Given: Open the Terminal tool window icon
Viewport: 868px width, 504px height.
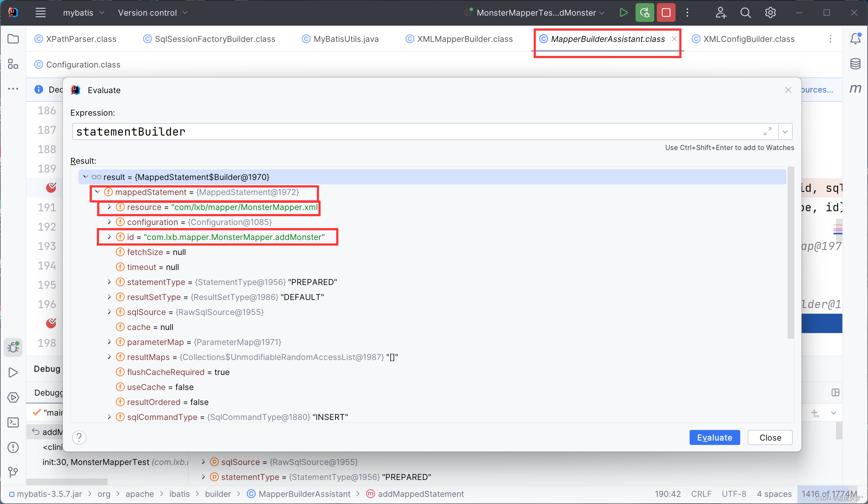Looking at the screenshot, I should click(13, 422).
